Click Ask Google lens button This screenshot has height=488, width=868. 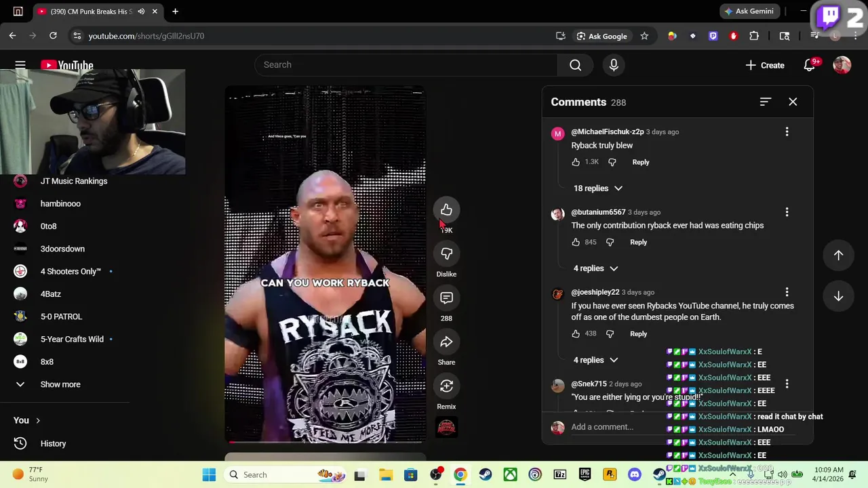coord(601,36)
